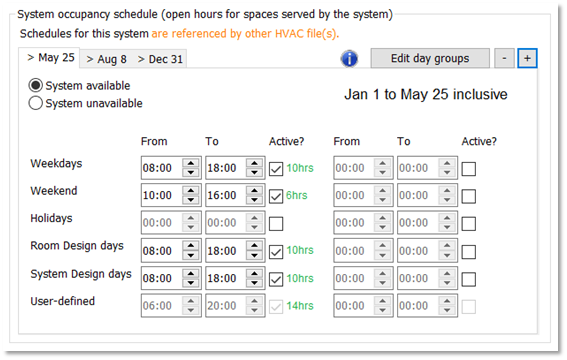The width and height of the screenshot is (567, 360).
Task: Select the > May 25 tab
Action: [x=50, y=58]
